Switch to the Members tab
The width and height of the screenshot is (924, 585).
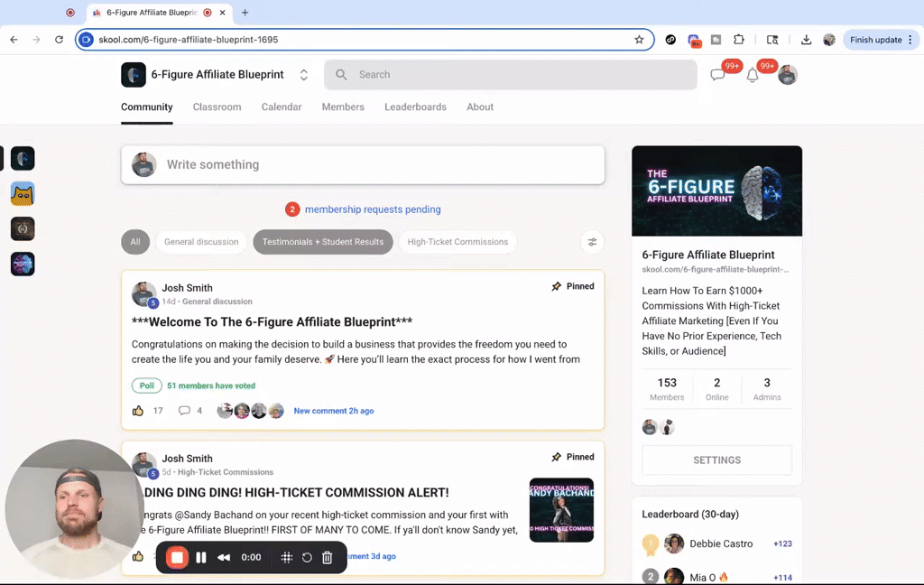(343, 107)
